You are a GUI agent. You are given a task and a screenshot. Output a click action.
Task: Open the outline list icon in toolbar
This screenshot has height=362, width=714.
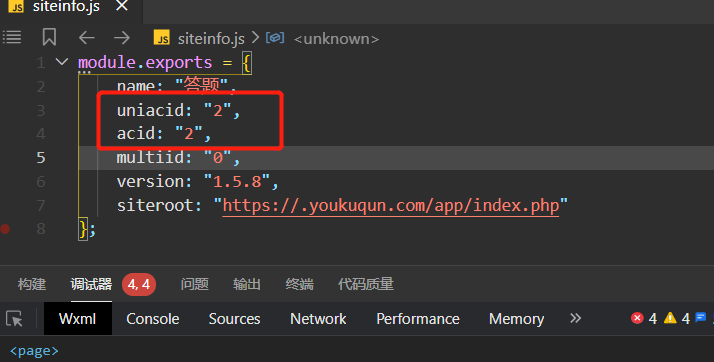point(12,37)
